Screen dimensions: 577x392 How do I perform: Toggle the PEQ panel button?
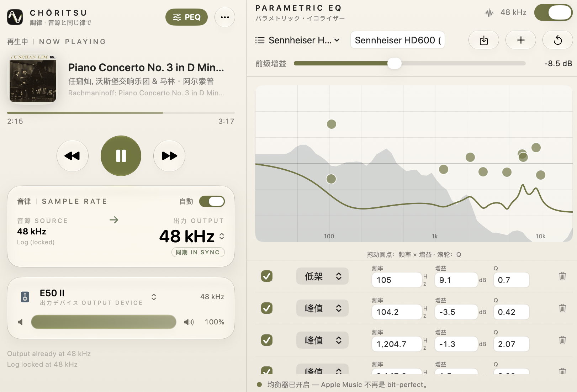pyautogui.click(x=186, y=17)
